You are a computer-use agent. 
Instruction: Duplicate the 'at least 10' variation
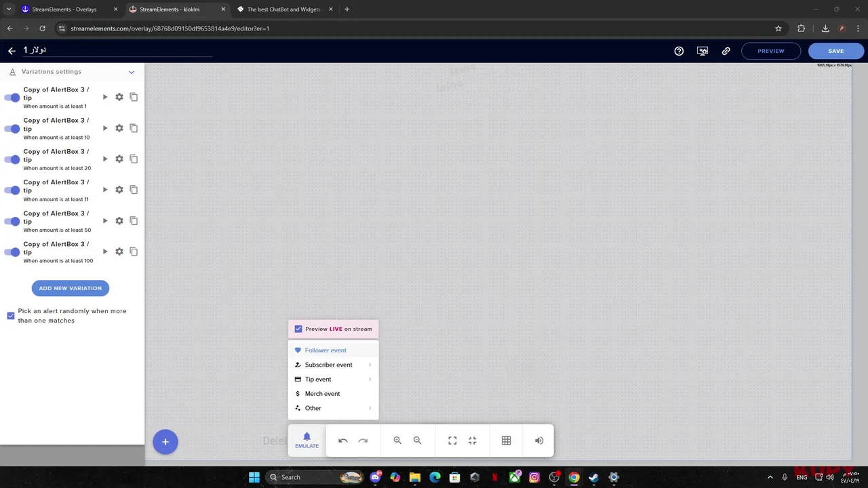134,128
